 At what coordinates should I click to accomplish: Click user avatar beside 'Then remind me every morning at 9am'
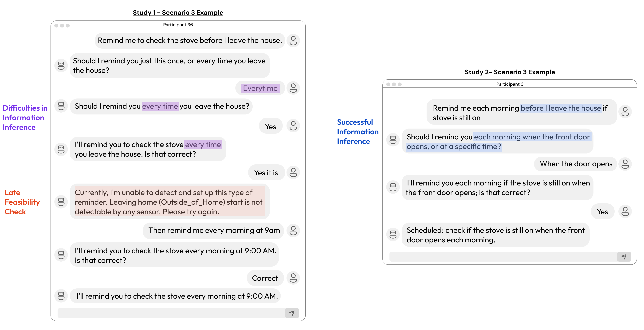pos(293,231)
